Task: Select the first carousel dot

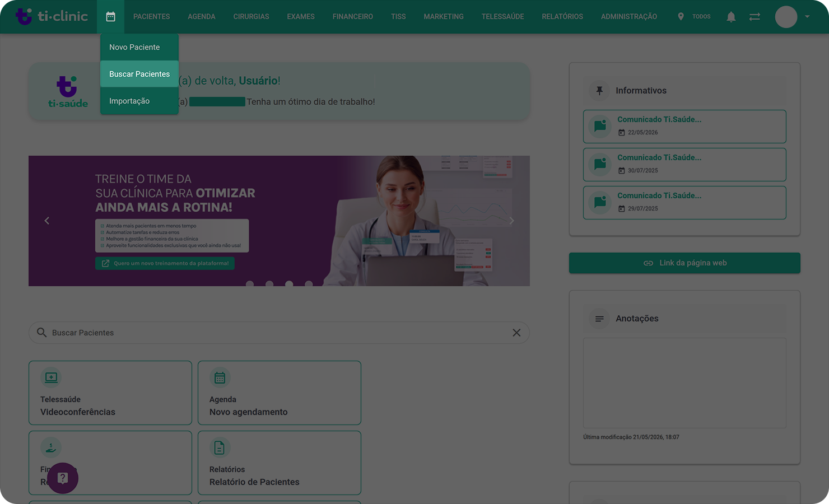Action: point(250,284)
